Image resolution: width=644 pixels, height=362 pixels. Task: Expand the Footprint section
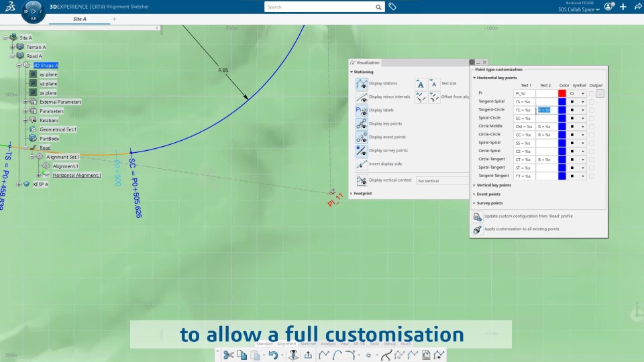point(352,193)
